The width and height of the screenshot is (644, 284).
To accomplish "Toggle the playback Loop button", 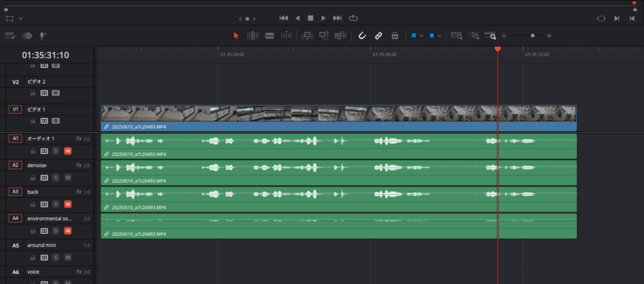I will [x=353, y=18].
